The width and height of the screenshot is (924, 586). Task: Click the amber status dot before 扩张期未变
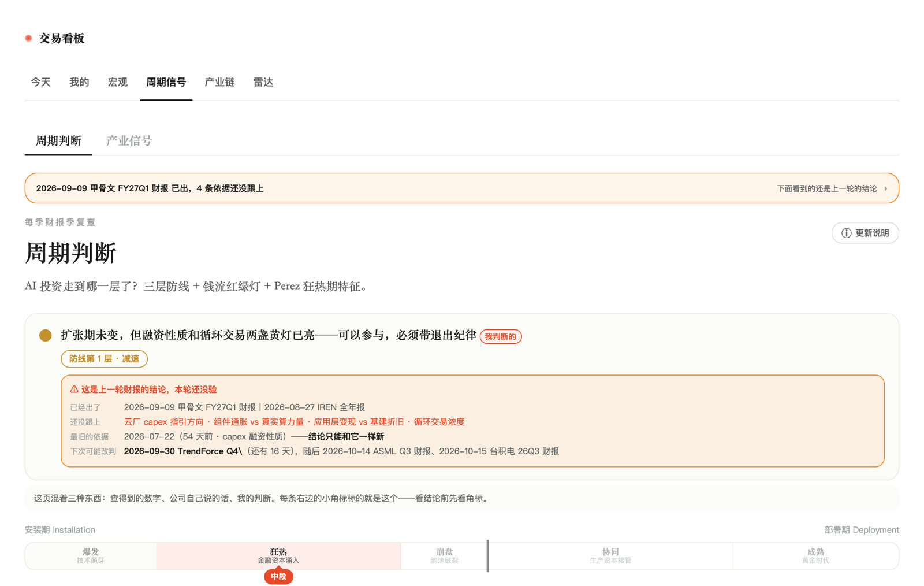click(x=46, y=335)
